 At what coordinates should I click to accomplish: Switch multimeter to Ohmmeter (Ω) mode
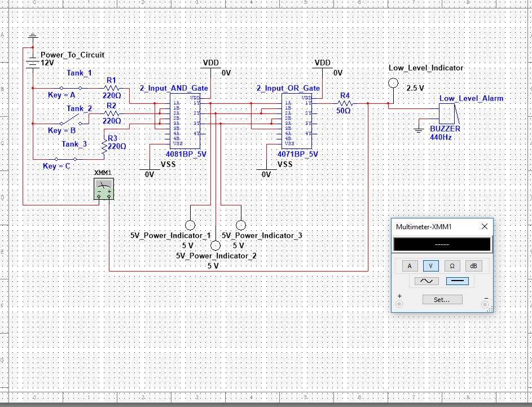click(x=451, y=266)
